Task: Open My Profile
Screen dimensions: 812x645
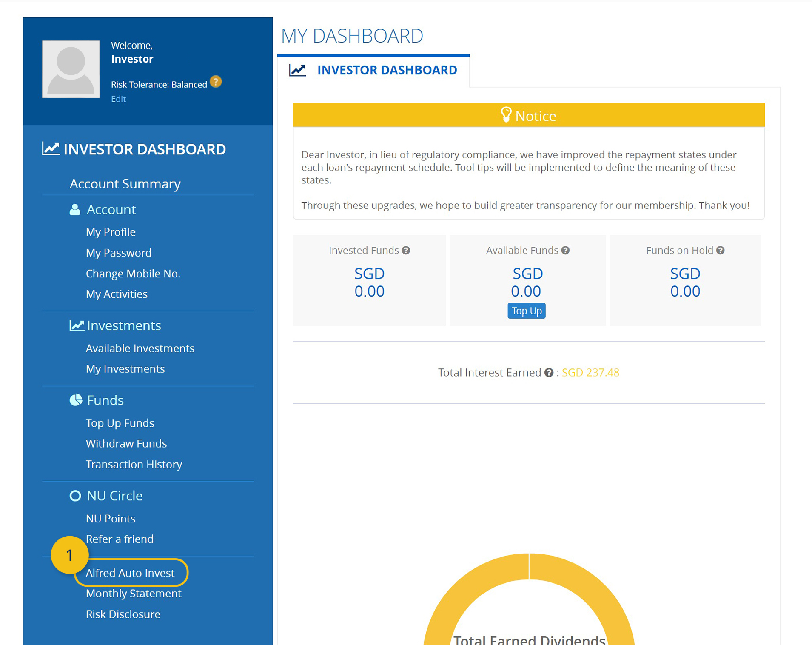Action: 111,232
